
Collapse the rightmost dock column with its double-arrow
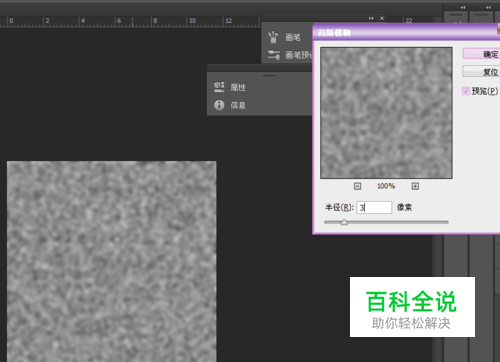click(x=488, y=7)
